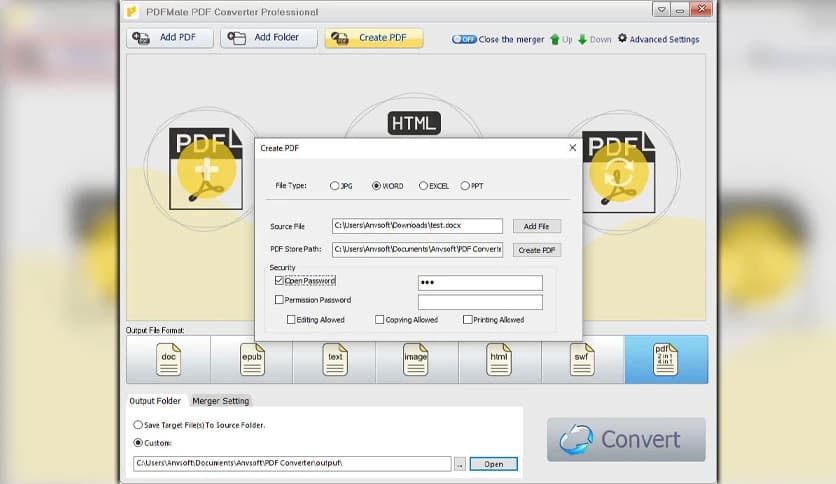Select html output format icon
The image size is (836, 484).
pyautogui.click(x=499, y=359)
